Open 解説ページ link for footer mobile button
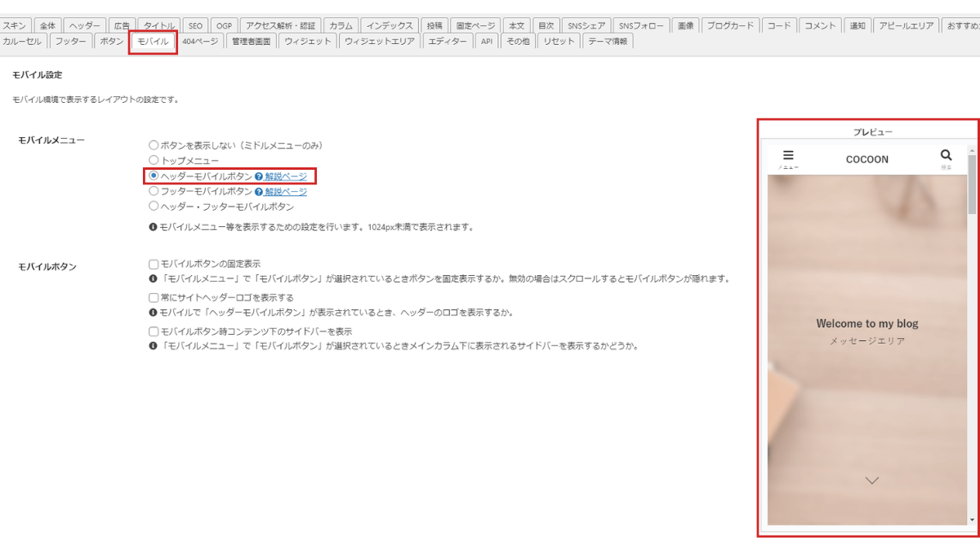 coord(286,192)
